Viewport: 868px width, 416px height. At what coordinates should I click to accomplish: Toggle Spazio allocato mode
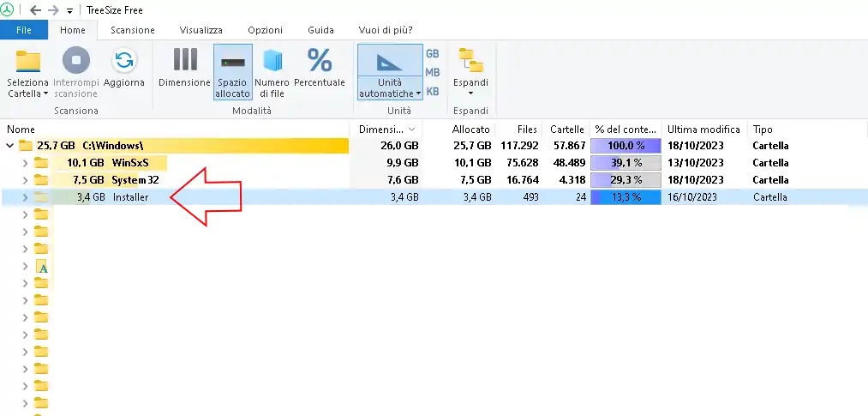[x=232, y=72]
